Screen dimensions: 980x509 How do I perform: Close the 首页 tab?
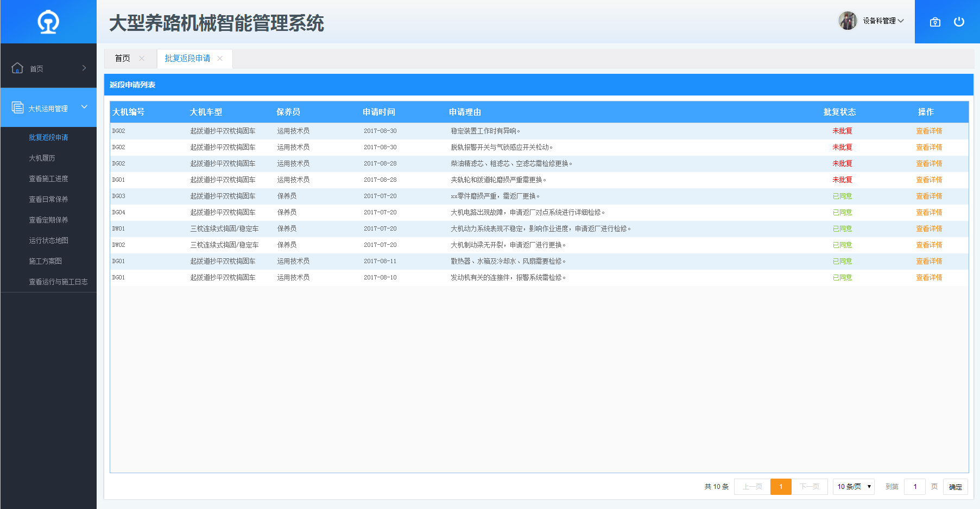142,59
